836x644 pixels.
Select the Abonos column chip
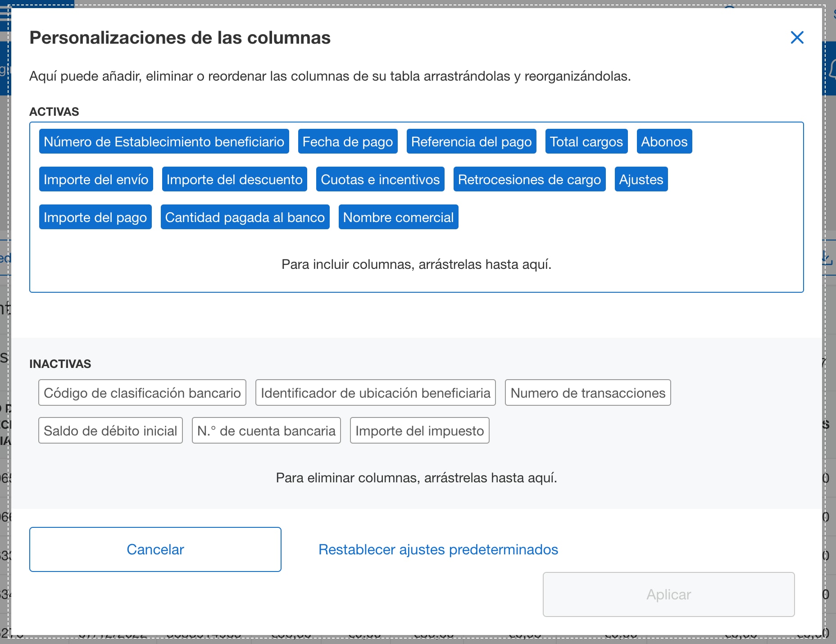(664, 141)
